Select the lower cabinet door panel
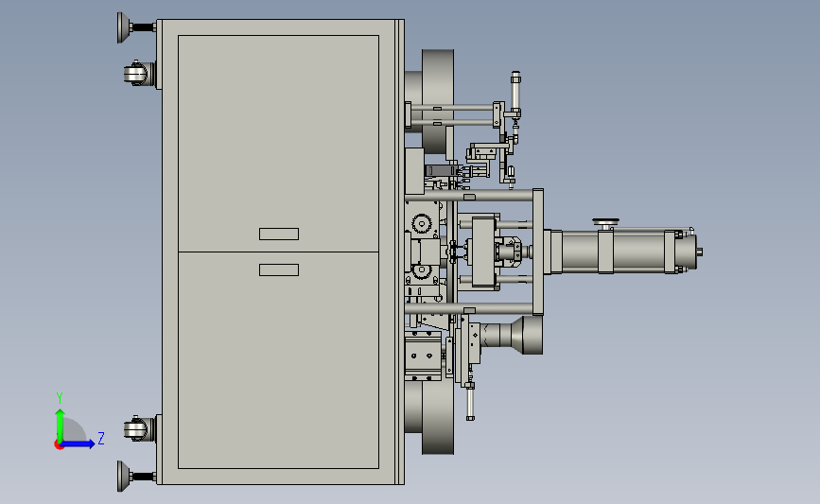 [278, 360]
